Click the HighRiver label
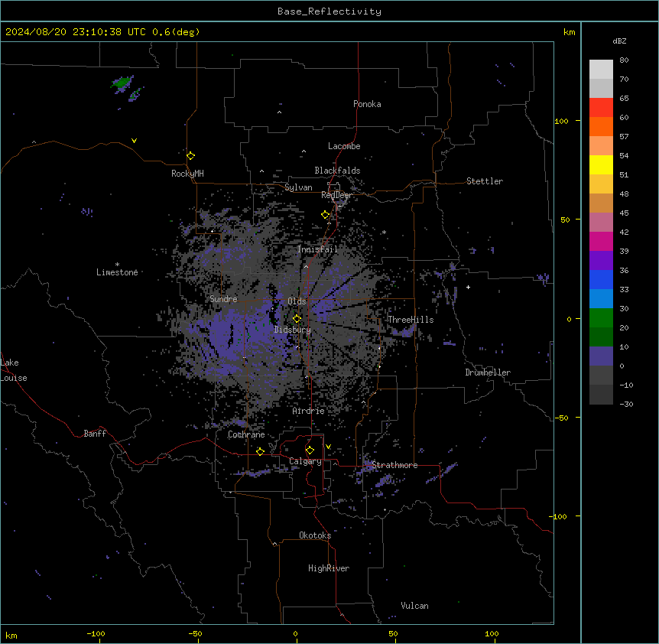 (329, 568)
